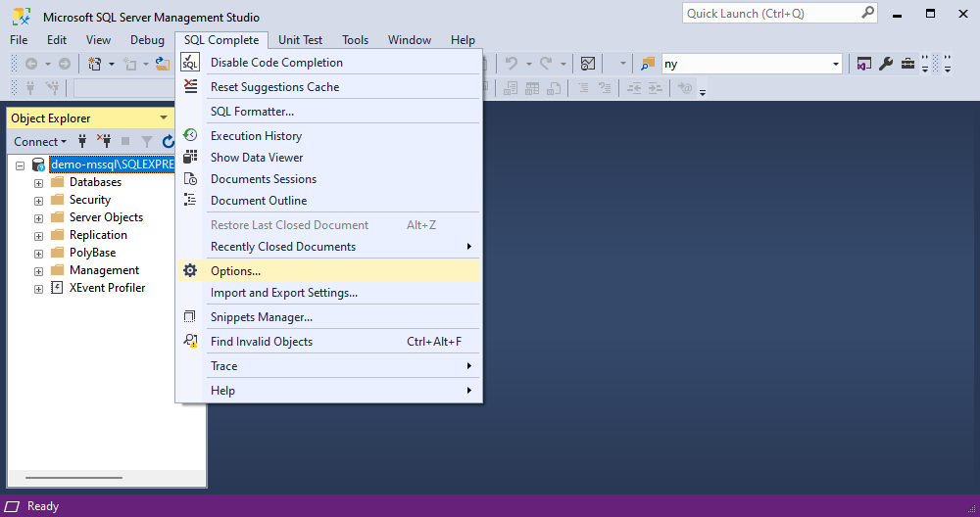Click the New Query toolbar icon
This screenshot has width=980, height=517.
[95, 64]
